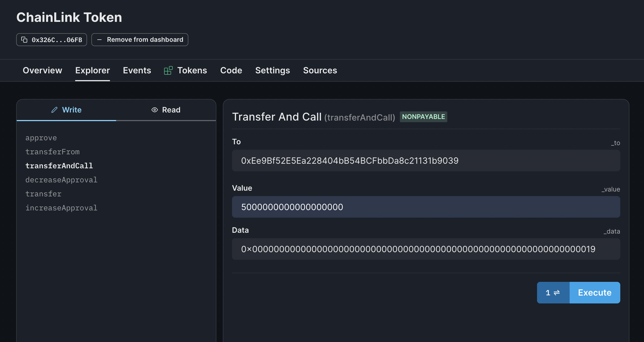This screenshot has height=342, width=644.
Task: Click Remove from dashboard
Action: 140,39
